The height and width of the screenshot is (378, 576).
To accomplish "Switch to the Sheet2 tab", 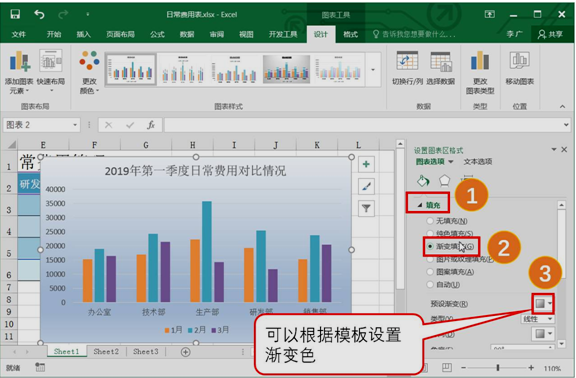I will (x=106, y=352).
